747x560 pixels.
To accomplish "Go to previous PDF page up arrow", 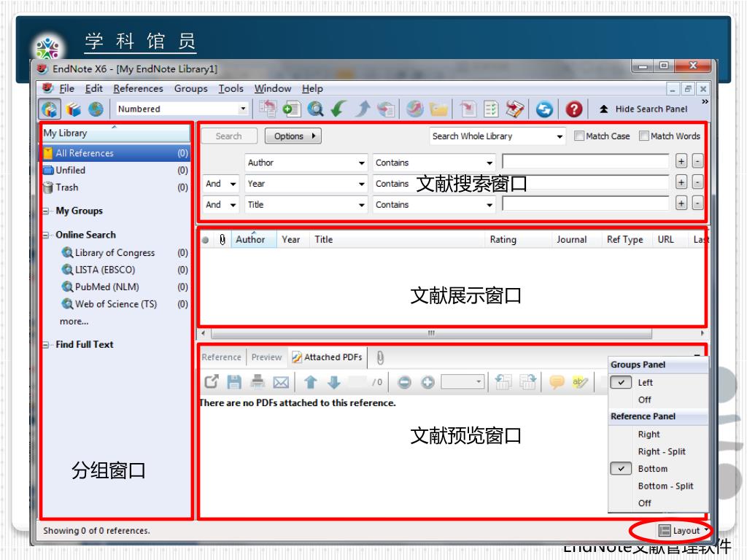I will (311, 382).
